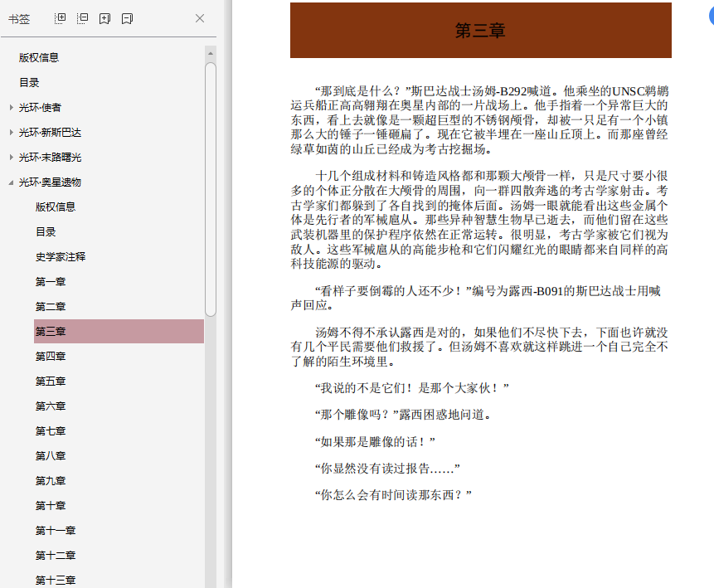Open 版权信息 under 光环·奥星遗物
This screenshot has width=714, height=588.
(56, 207)
